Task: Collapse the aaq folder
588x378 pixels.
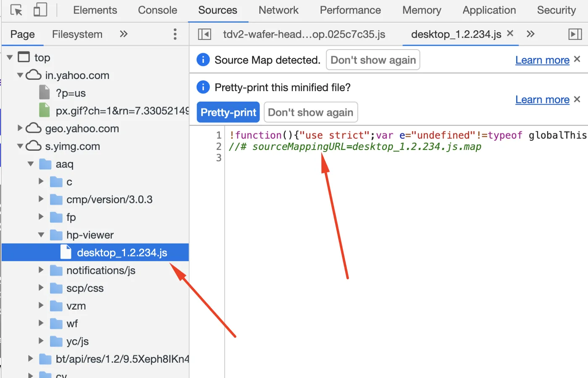Action: point(31,164)
